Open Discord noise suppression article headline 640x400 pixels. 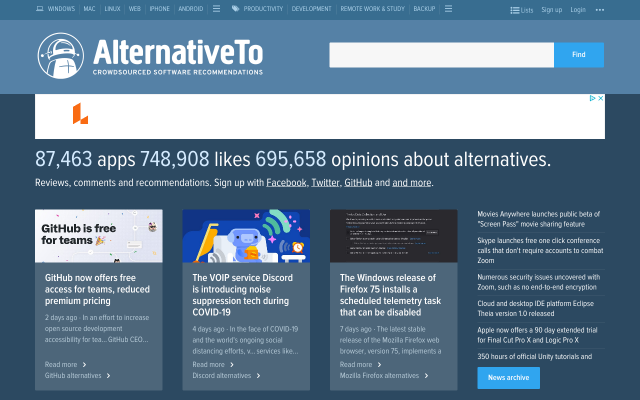[x=242, y=295]
